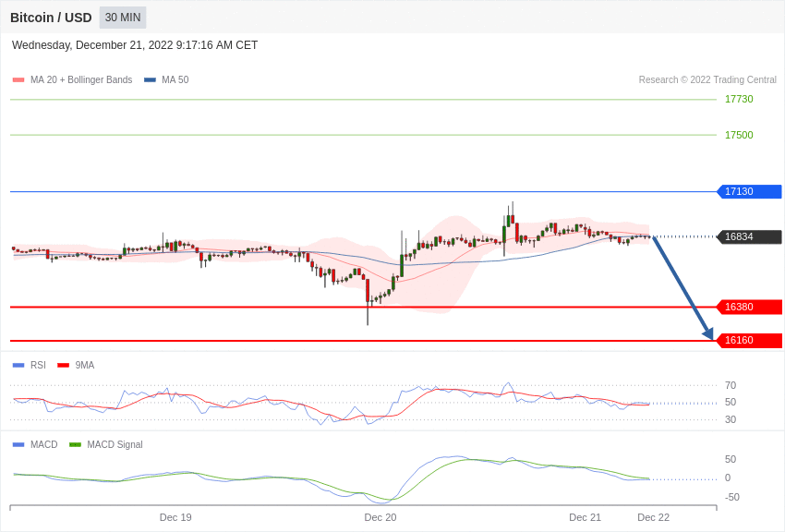
Task: Click the RSI 50 axis value
Action: pos(731,403)
